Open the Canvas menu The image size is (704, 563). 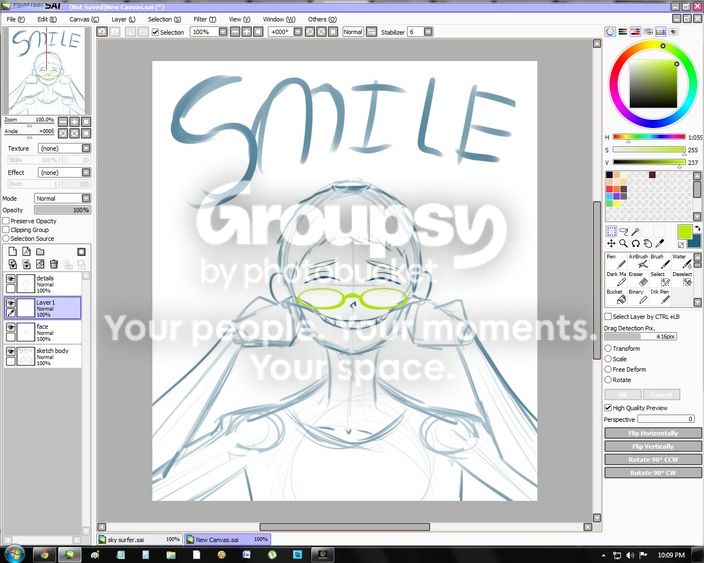pos(84,19)
